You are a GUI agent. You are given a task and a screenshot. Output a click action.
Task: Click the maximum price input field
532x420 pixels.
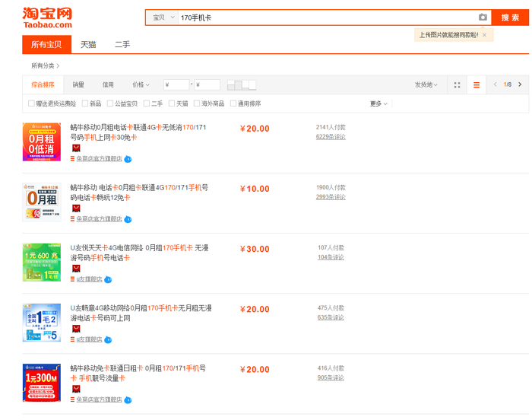[207, 84]
